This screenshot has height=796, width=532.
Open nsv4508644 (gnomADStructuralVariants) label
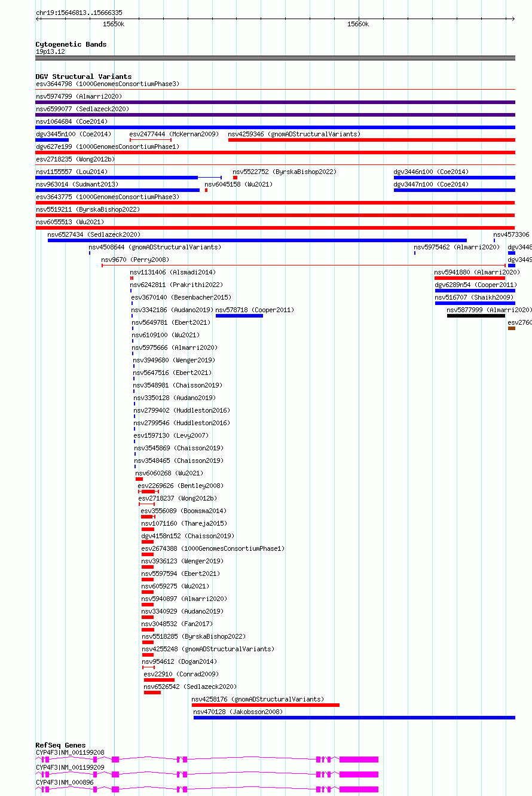click(x=154, y=247)
